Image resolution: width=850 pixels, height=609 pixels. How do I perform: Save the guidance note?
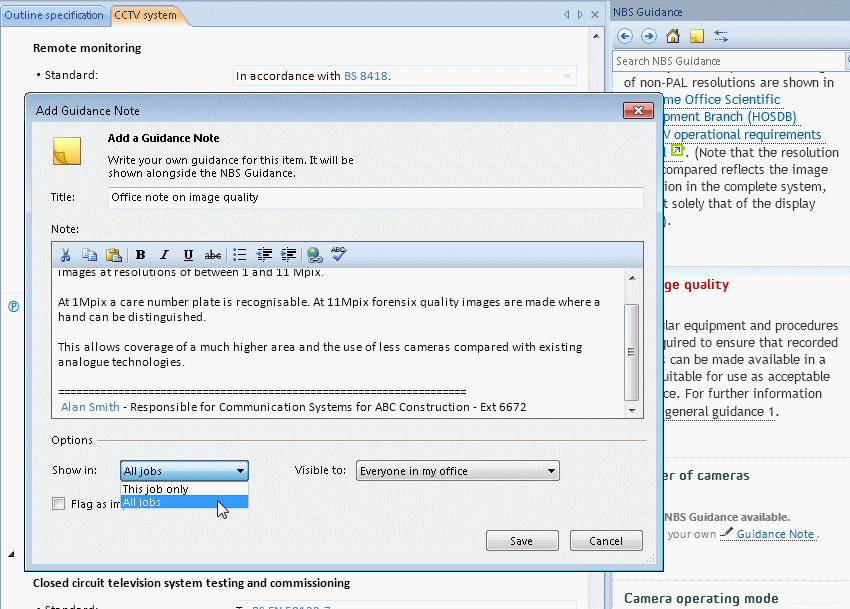(x=522, y=540)
